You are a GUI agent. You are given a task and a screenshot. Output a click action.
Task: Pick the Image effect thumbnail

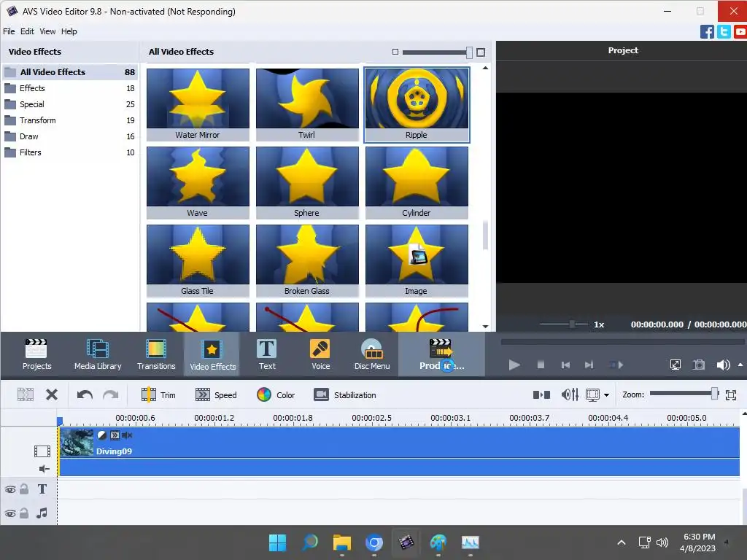pos(417,260)
